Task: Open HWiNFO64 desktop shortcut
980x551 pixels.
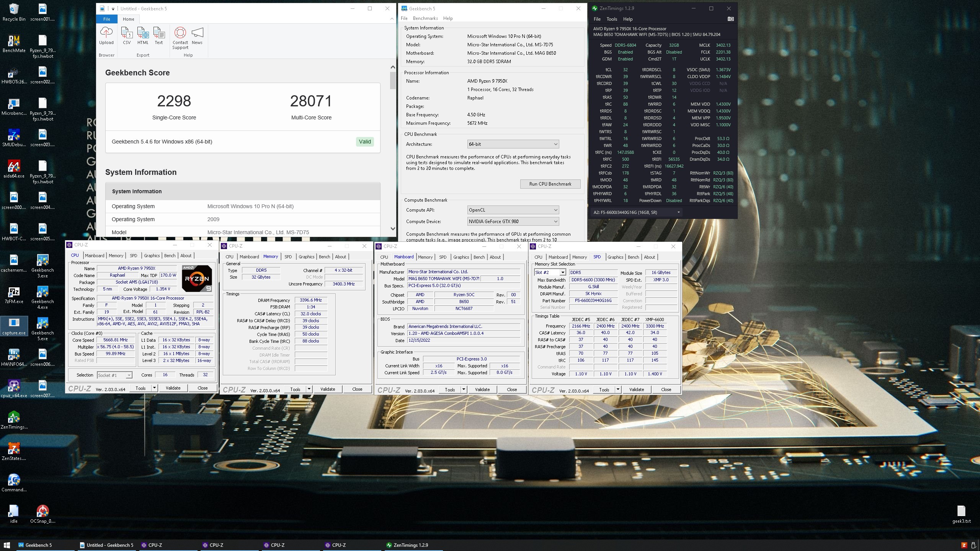Action: click(14, 358)
